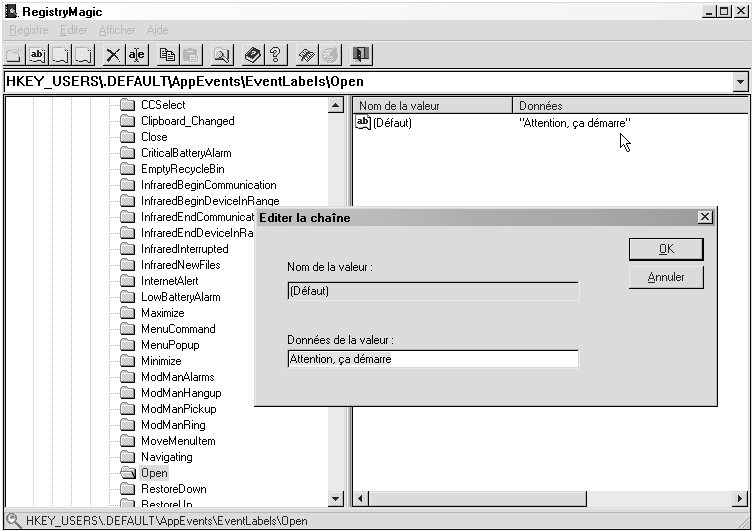Select the ModManHangup key

pos(181,393)
